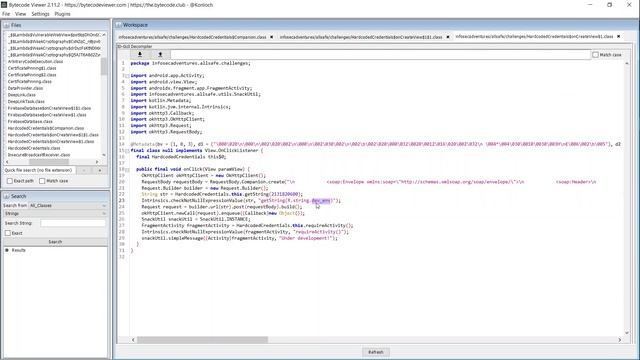Select FirebaseDatabase$onCreateView$1.class file
640x360 pixels.
(x=47, y=115)
